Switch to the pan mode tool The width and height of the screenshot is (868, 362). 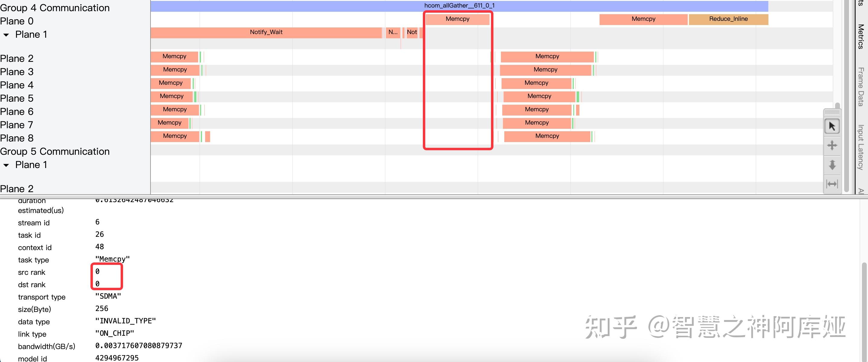point(832,146)
